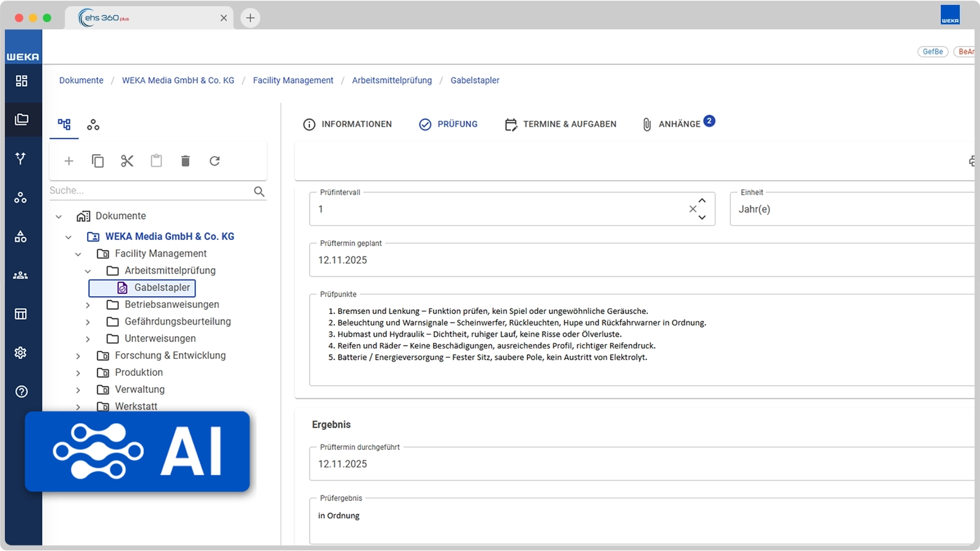The width and height of the screenshot is (980, 551).
Task: Select the Produktion tree folder
Action: coord(139,372)
